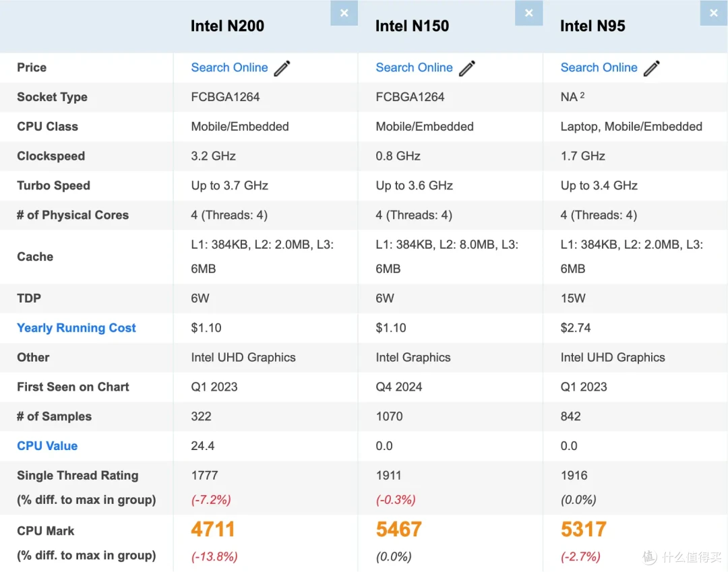Click the # of Physical Cores row label
The width and height of the screenshot is (728, 572).
(73, 215)
